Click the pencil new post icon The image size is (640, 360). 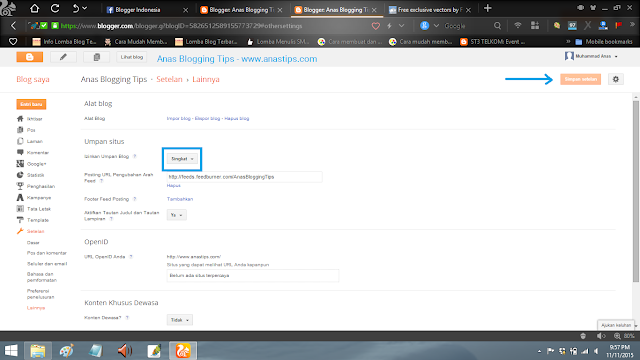pyautogui.click(x=63, y=57)
